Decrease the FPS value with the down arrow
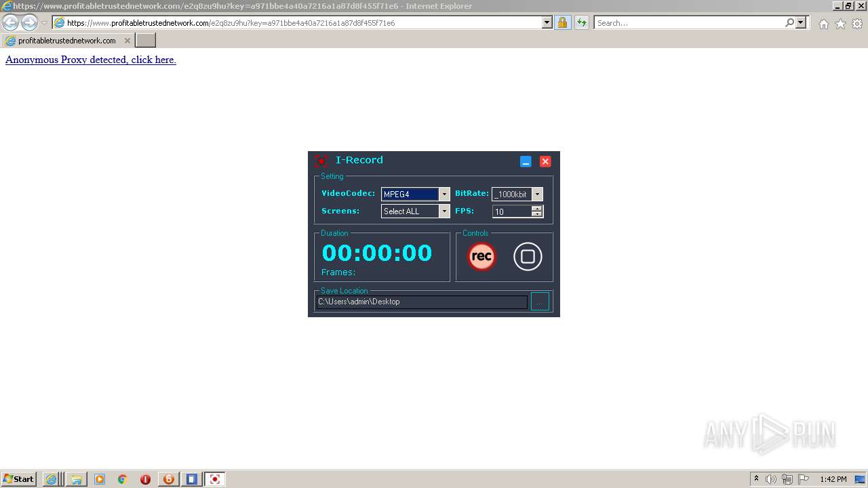 pos(536,214)
